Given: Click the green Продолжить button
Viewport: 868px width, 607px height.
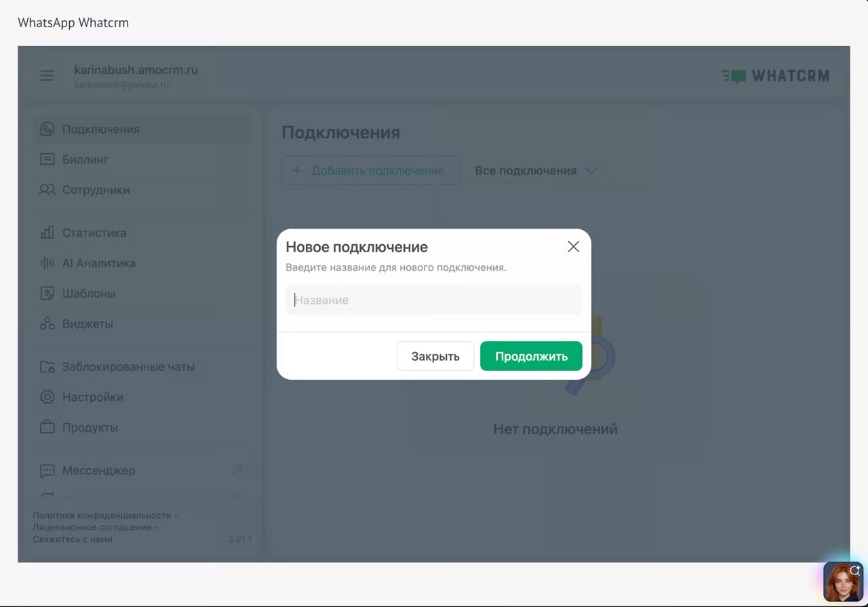Looking at the screenshot, I should point(531,356).
